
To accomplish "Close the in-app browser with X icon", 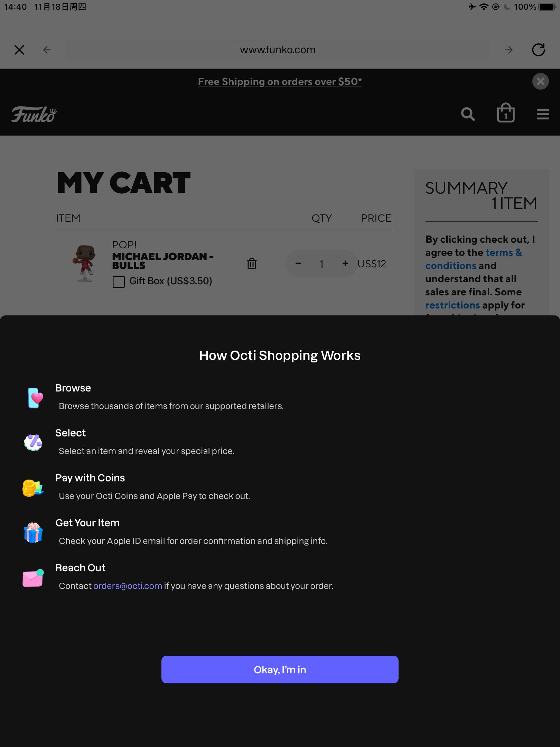I will (x=19, y=50).
